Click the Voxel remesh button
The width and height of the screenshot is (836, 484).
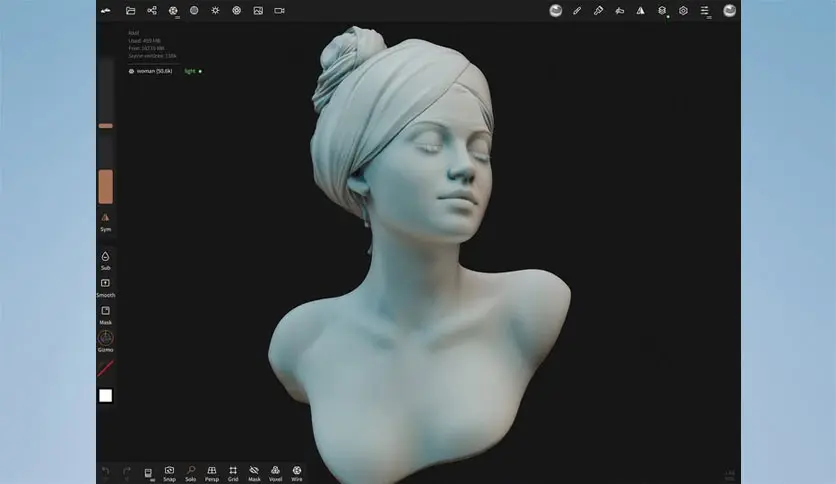tap(276, 473)
